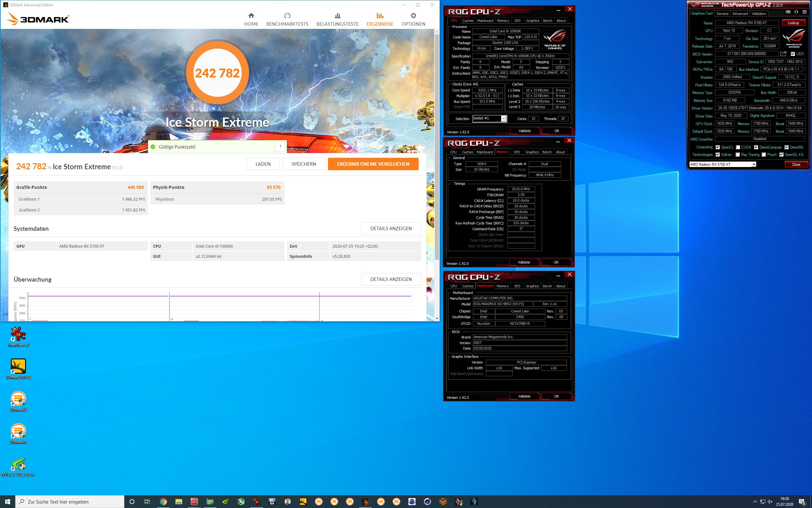Toggle the DirectCompute checkbox
Screen dimensions: 812x508
coord(756,147)
